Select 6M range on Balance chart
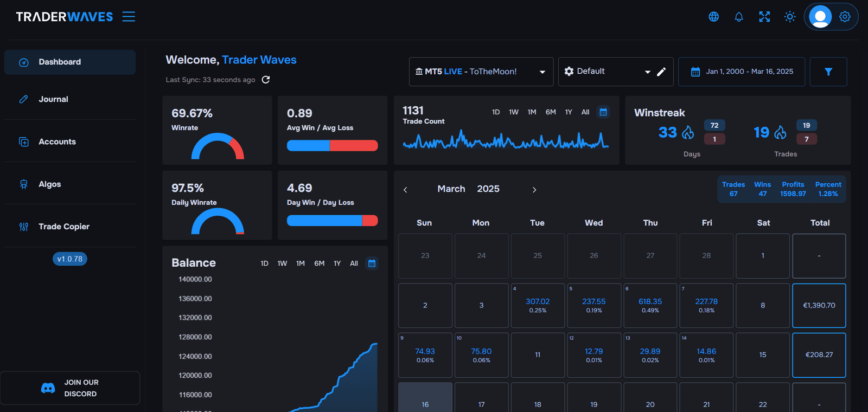This screenshot has height=412, width=868. 319,263
